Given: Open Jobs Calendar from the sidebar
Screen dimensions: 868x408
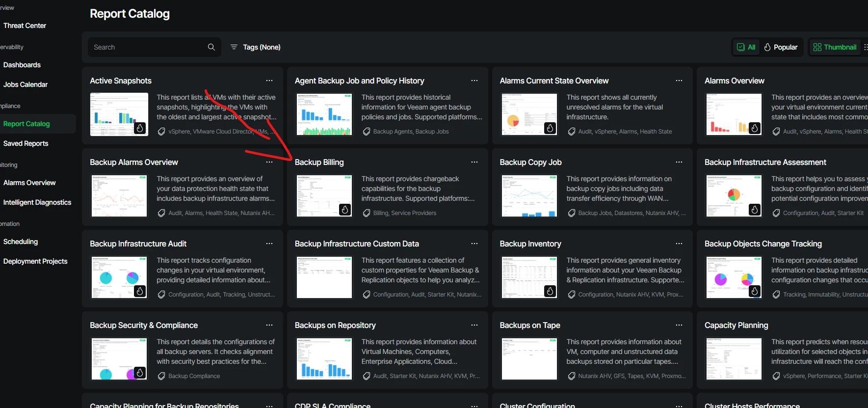Looking at the screenshot, I should [26, 84].
